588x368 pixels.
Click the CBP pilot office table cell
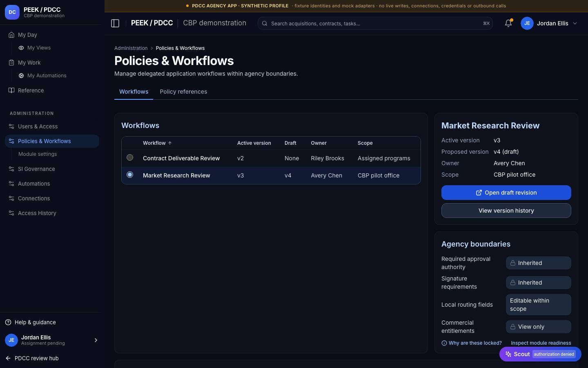tap(379, 175)
